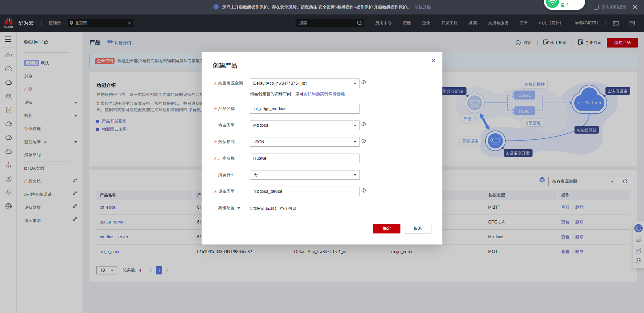Viewport: 644px width, 313px height.
Task: Go to page 1 in pagination
Action: click(159, 270)
